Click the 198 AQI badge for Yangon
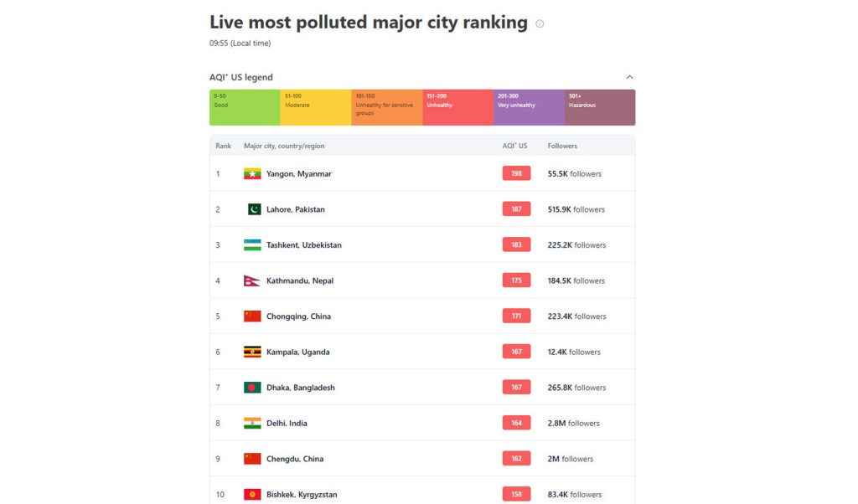The height and width of the screenshot is (504, 858). pyautogui.click(x=516, y=174)
